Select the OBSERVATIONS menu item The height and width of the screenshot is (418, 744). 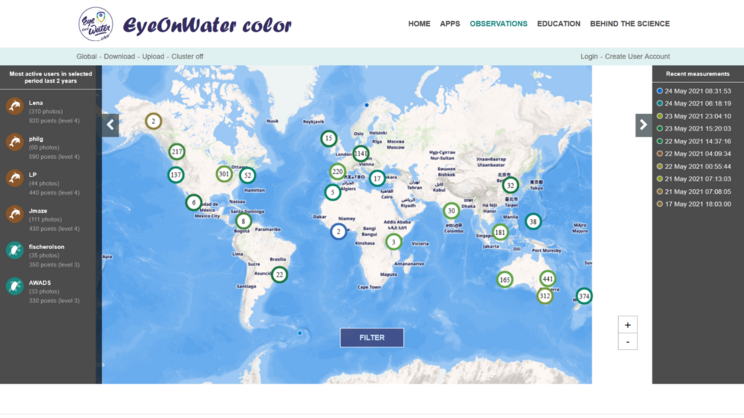(x=498, y=24)
